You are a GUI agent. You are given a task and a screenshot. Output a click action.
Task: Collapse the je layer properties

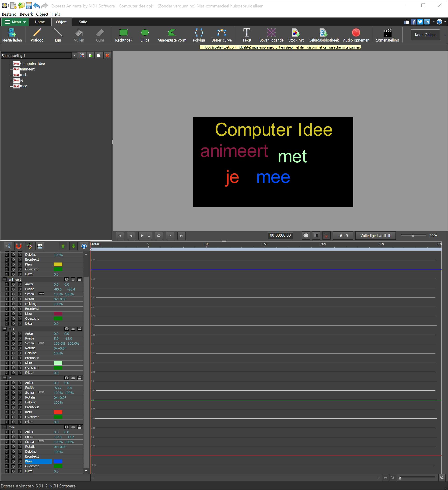point(4,378)
